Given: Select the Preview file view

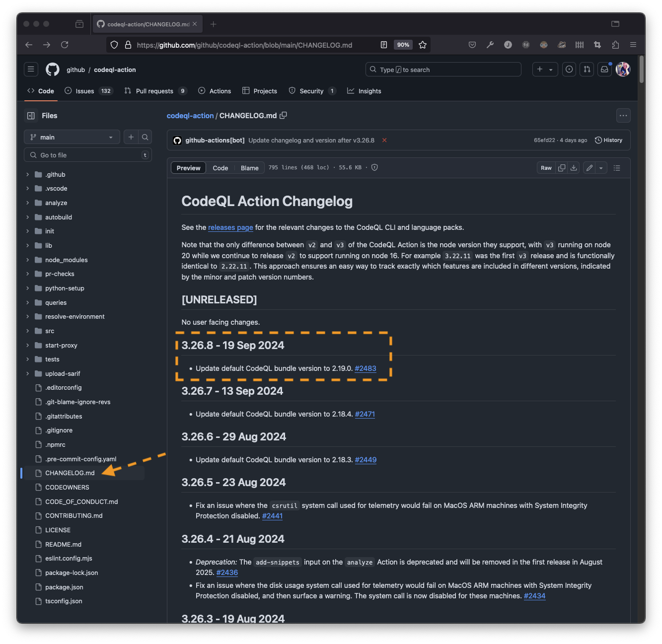Looking at the screenshot, I should [189, 168].
